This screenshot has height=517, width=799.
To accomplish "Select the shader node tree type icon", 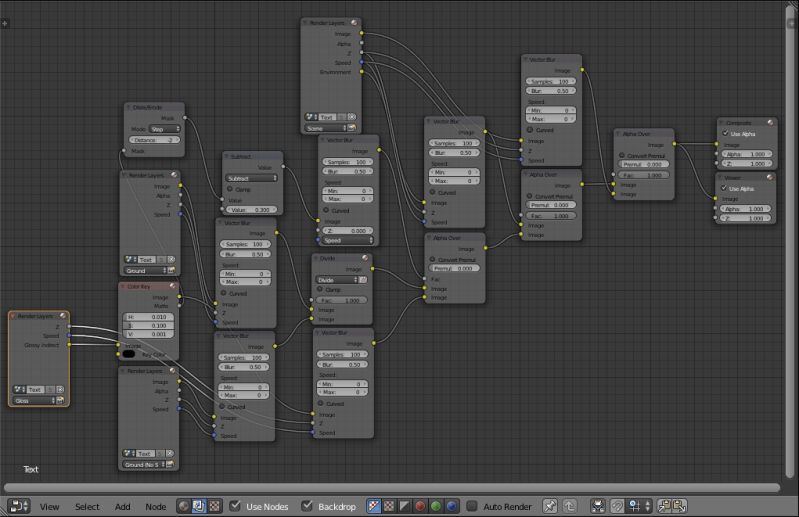I will coord(184,506).
